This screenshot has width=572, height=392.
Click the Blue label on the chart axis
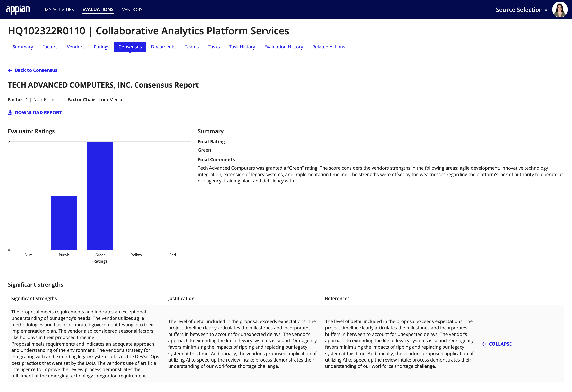click(28, 255)
